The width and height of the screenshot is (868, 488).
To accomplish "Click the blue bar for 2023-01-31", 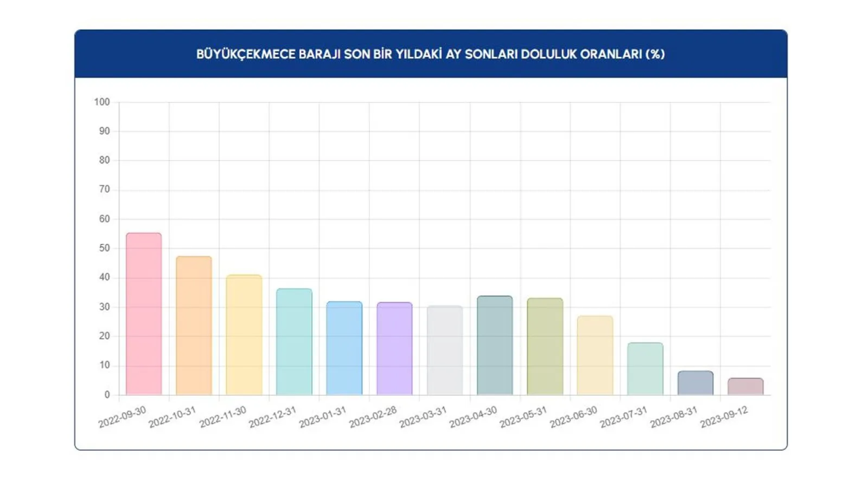I will (344, 348).
